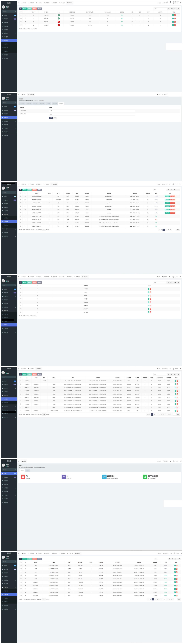This screenshot has width=183, height=644.
Task: Click blue leaf icon beside 298549.3 statistic
Action: tap(104, 477)
